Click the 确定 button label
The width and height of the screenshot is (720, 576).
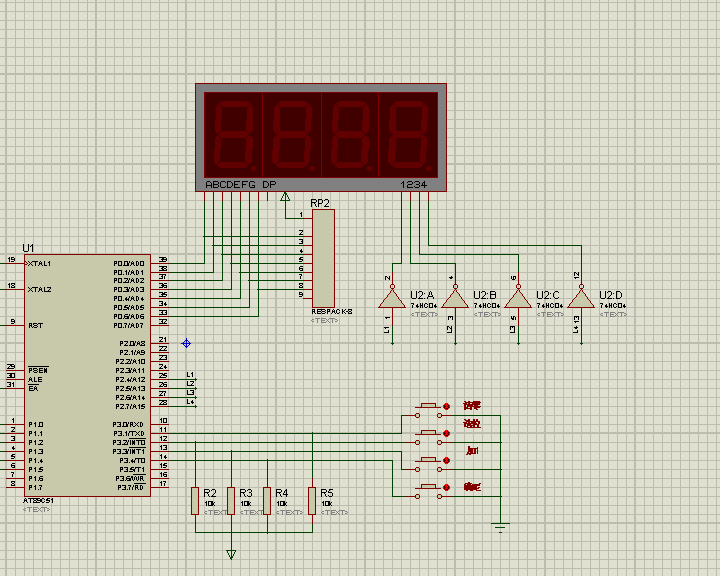[472, 487]
